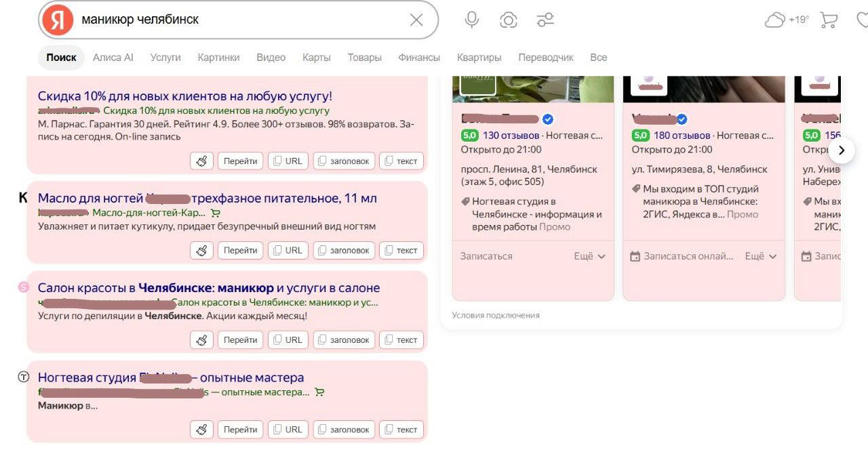Open Салон красоты в Челябинске ad title

coord(209,288)
